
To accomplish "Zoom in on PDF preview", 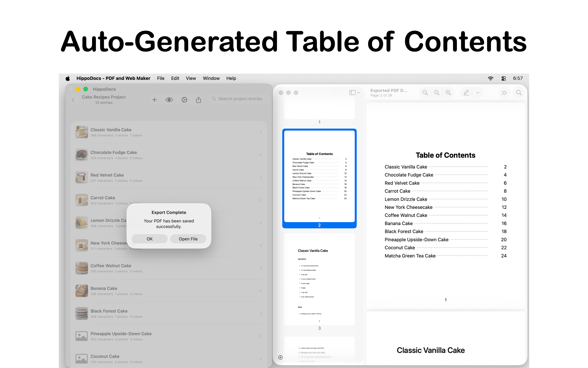I will click(x=448, y=93).
